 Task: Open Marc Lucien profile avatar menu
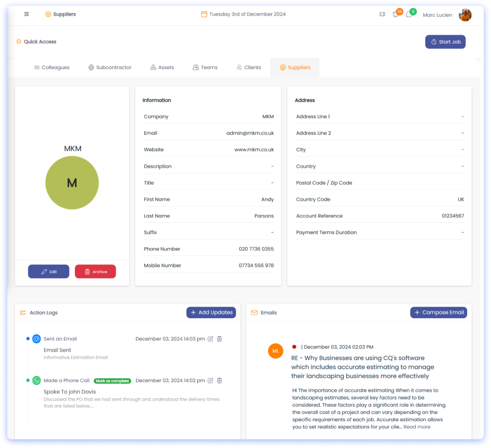(x=465, y=15)
